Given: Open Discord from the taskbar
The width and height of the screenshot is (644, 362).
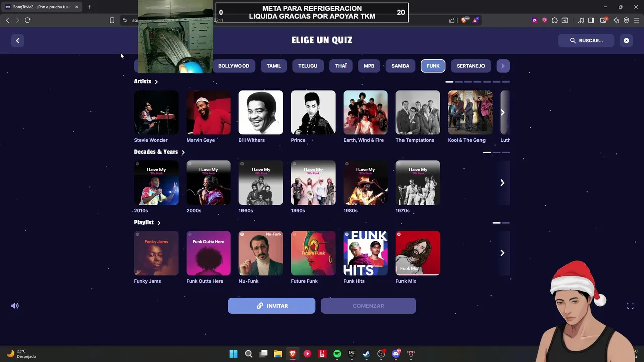Looking at the screenshot, I should tap(396, 354).
